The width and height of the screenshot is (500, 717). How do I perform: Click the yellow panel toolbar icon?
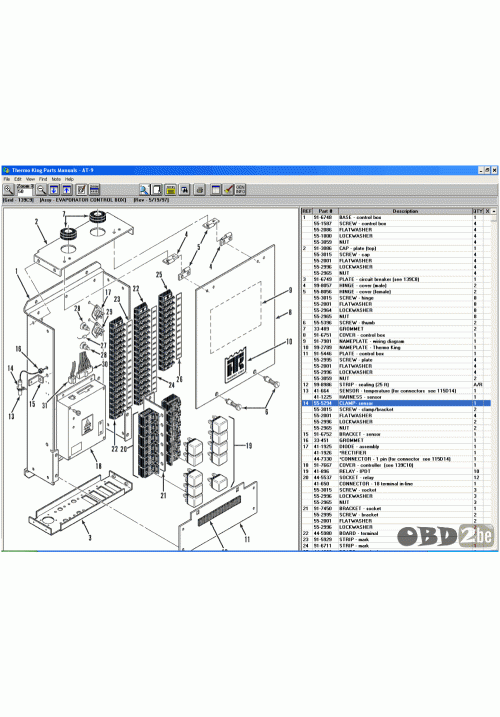click(x=171, y=189)
